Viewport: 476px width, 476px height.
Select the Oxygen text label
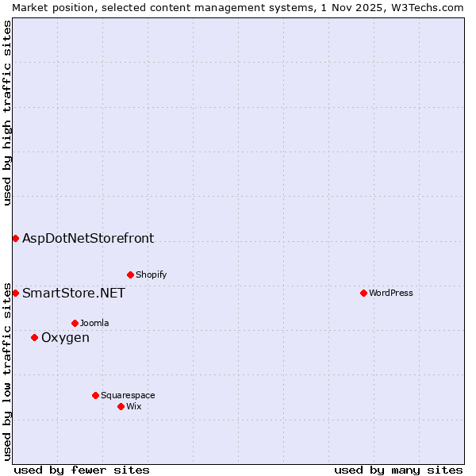65,338
